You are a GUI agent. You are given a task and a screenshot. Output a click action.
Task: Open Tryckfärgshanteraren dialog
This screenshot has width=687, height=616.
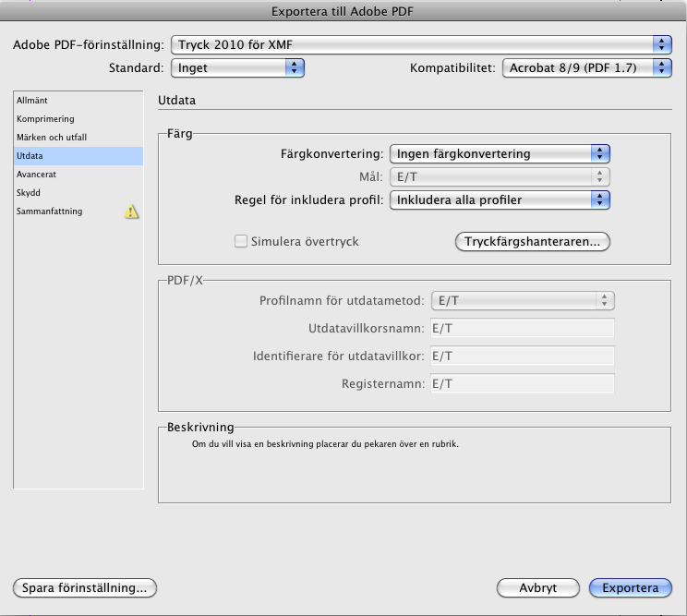pyautogui.click(x=533, y=242)
